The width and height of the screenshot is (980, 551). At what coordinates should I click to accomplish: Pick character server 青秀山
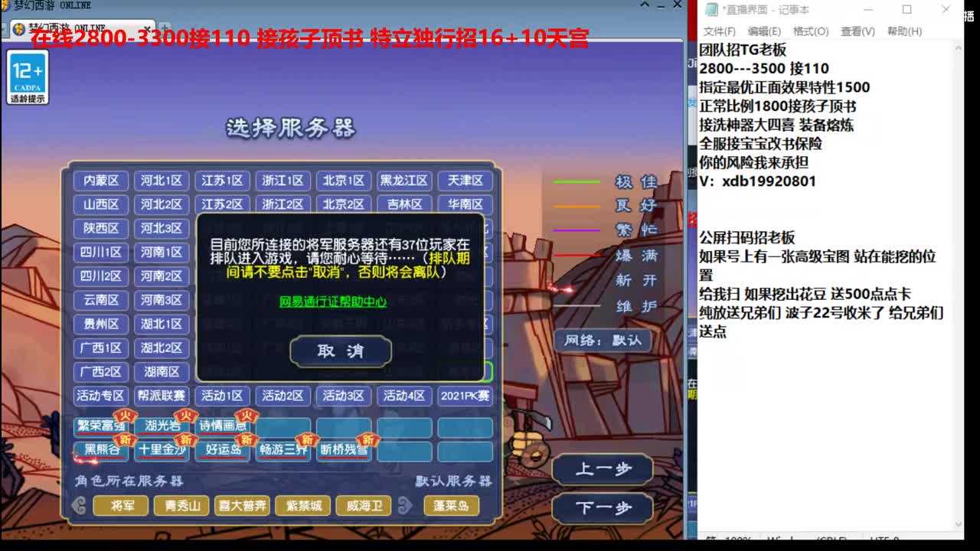[181, 506]
